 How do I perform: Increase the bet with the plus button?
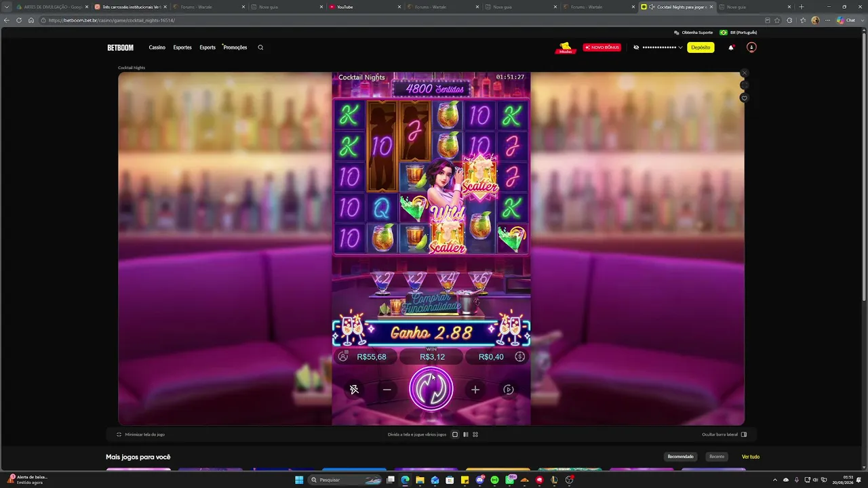click(475, 390)
